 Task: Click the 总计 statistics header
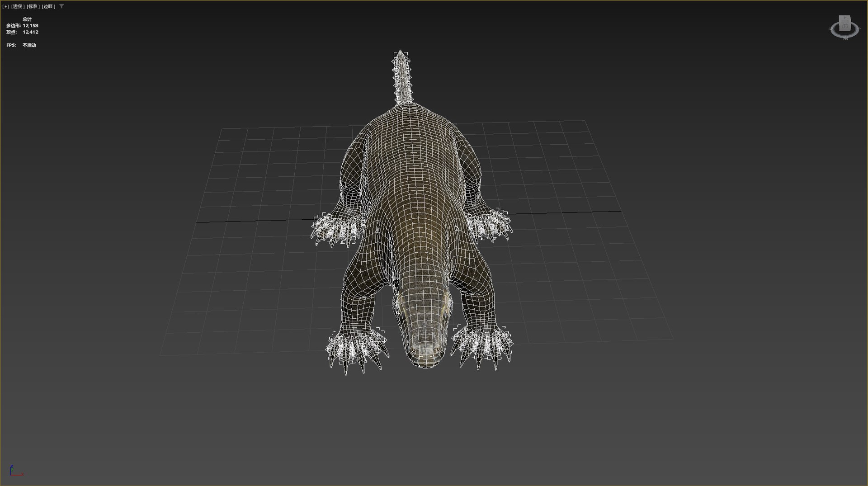pos(27,19)
